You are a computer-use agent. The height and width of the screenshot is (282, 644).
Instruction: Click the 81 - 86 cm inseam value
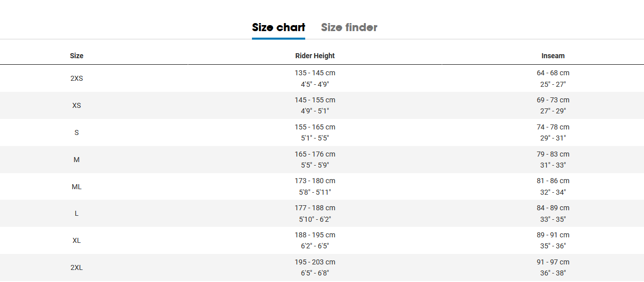(x=553, y=181)
